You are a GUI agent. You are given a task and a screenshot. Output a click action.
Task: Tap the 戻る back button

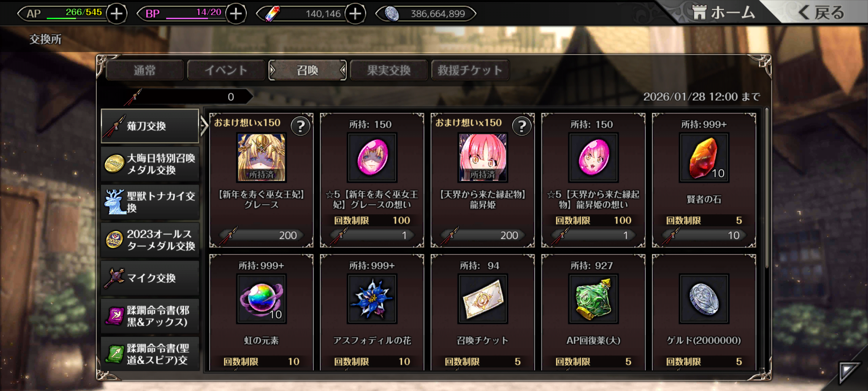tap(821, 13)
